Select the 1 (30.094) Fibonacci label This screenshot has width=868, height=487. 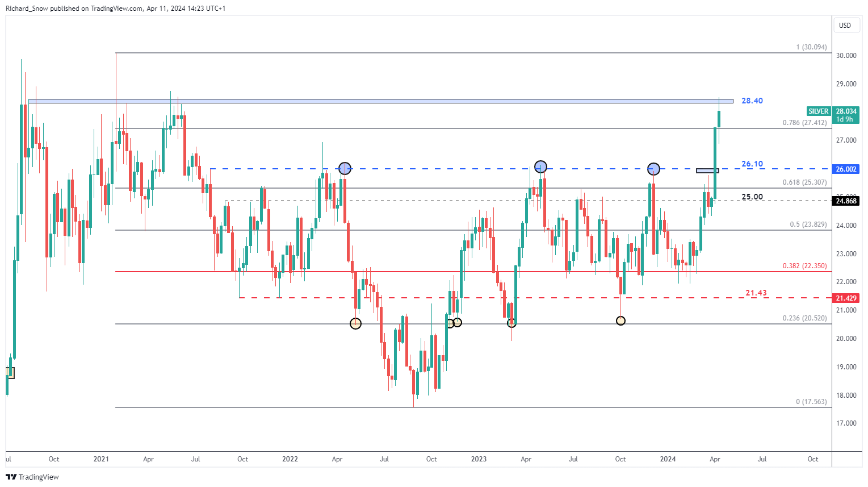[811, 47]
